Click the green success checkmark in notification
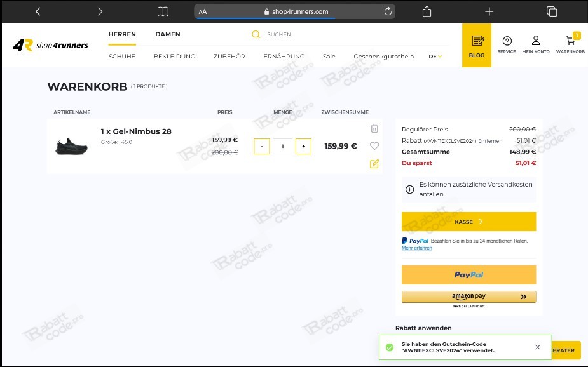Viewport: 588px width, 367px height. click(390, 347)
